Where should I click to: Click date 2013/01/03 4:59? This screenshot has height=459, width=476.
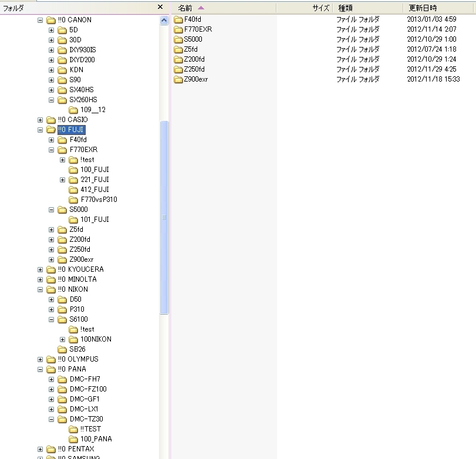click(431, 19)
